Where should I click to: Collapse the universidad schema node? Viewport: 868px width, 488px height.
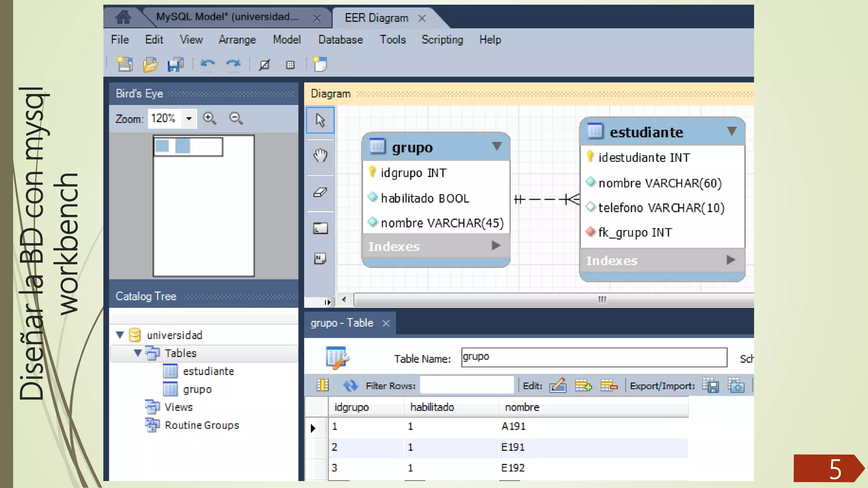120,335
